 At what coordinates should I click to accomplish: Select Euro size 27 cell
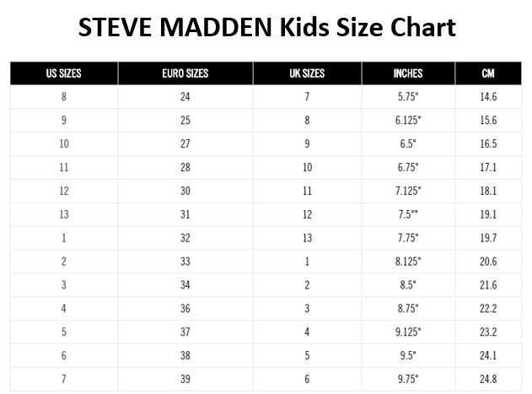[185, 143]
